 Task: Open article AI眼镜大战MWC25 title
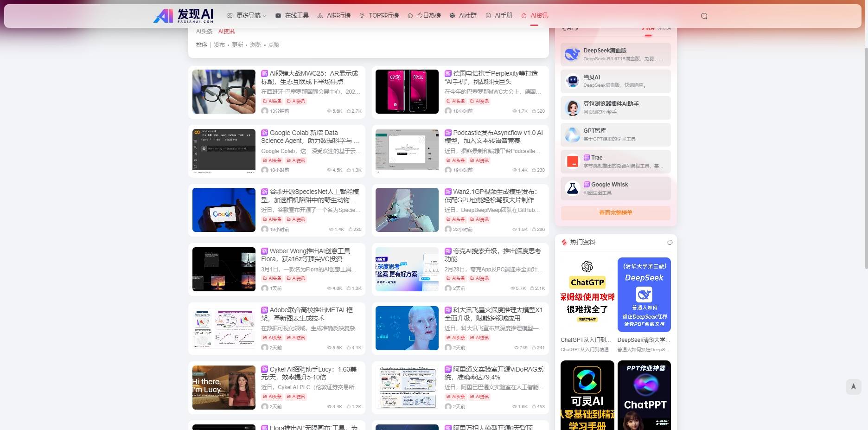coord(310,77)
